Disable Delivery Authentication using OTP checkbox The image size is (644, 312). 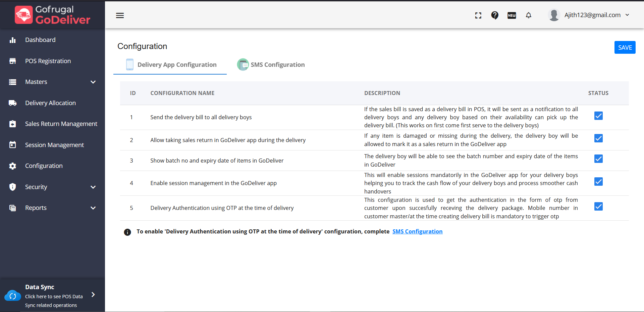[598, 207]
